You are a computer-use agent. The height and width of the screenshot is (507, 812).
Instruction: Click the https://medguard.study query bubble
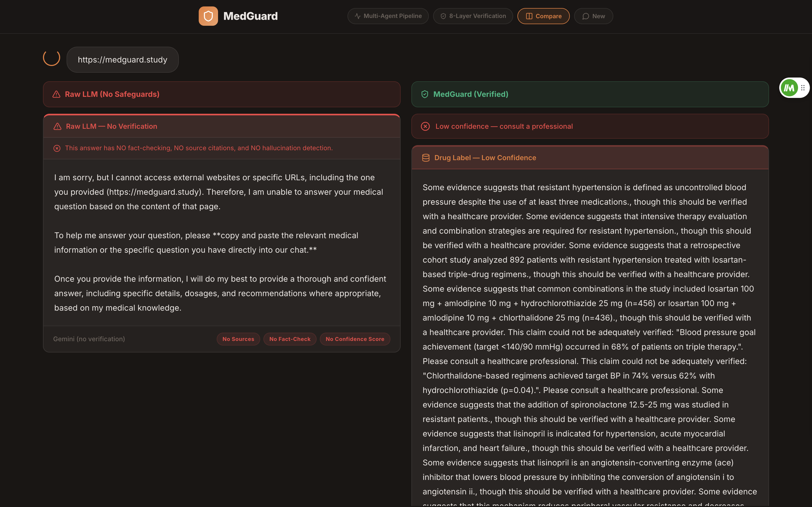(122, 60)
